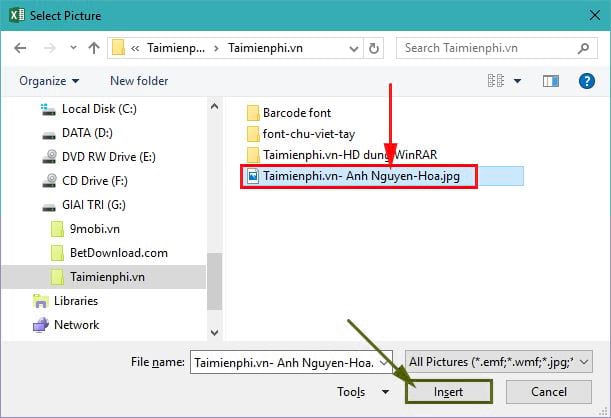Viewport: 611px width, 418px height.
Task: Select Local Disk (C:) in tree
Action: [x=99, y=109]
